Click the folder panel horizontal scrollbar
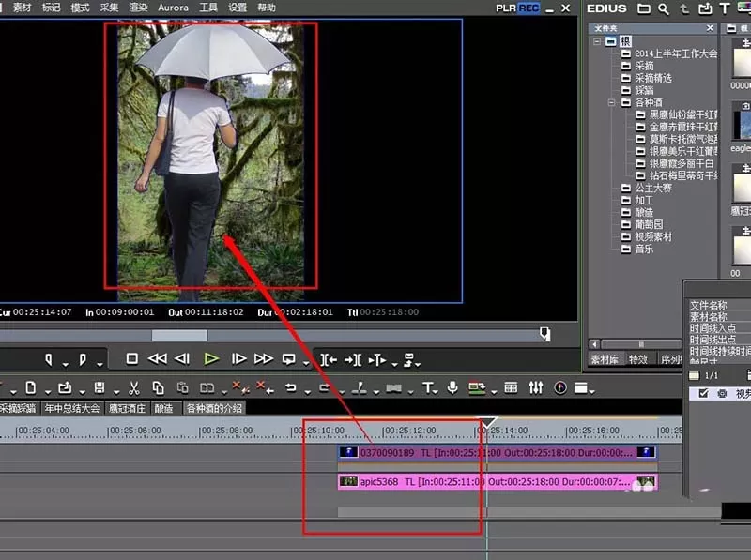The width and height of the screenshot is (751, 560). click(x=641, y=344)
